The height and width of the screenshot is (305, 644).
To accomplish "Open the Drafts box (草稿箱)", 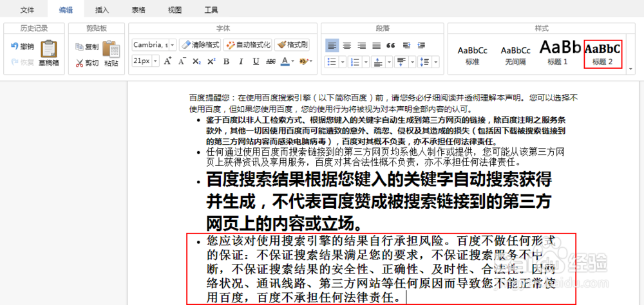I will click(x=48, y=53).
